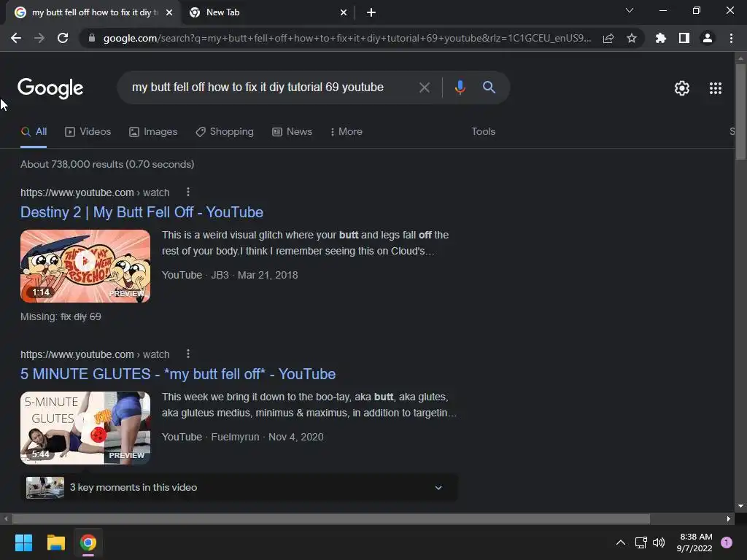Image resolution: width=747 pixels, height=560 pixels.
Task: Open network status in system tray
Action: [x=640, y=542]
